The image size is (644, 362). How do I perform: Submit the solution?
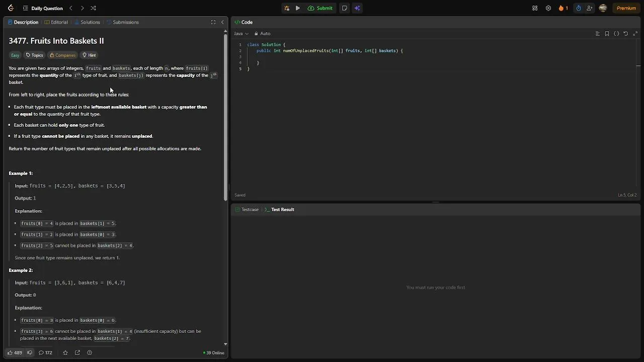(320, 8)
